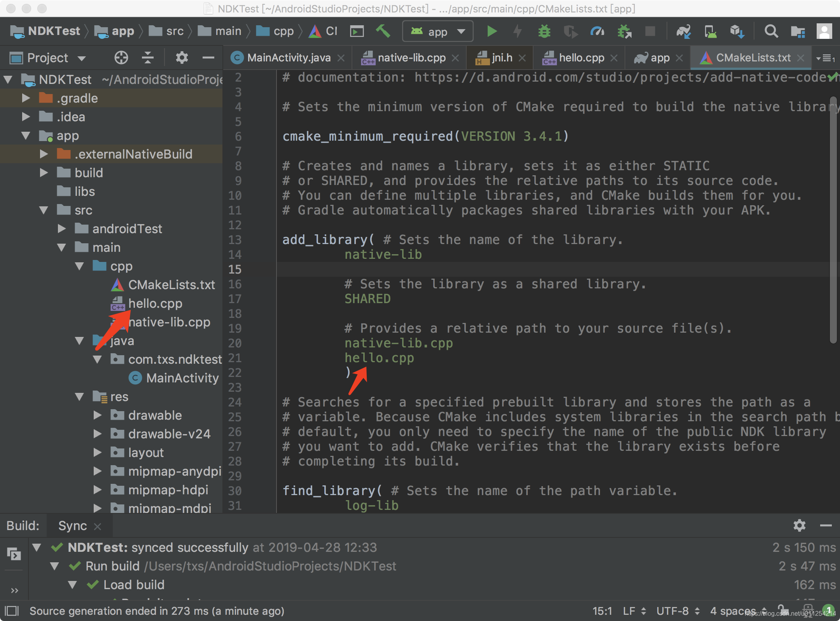
Task: Open the SDK Manager icon
Action: click(x=737, y=31)
